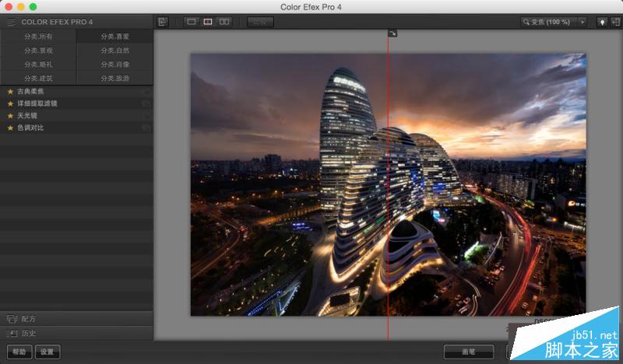Select the 分类.肖像 category tab
This screenshot has width=623, height=364.
pos(114,65)
